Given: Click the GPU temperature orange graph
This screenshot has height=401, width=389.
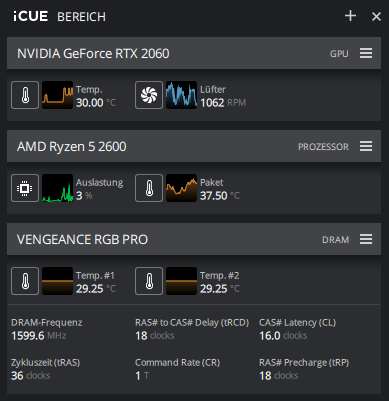Looking at the screenshot, I should pyautogui.click(x=57, y=95).
